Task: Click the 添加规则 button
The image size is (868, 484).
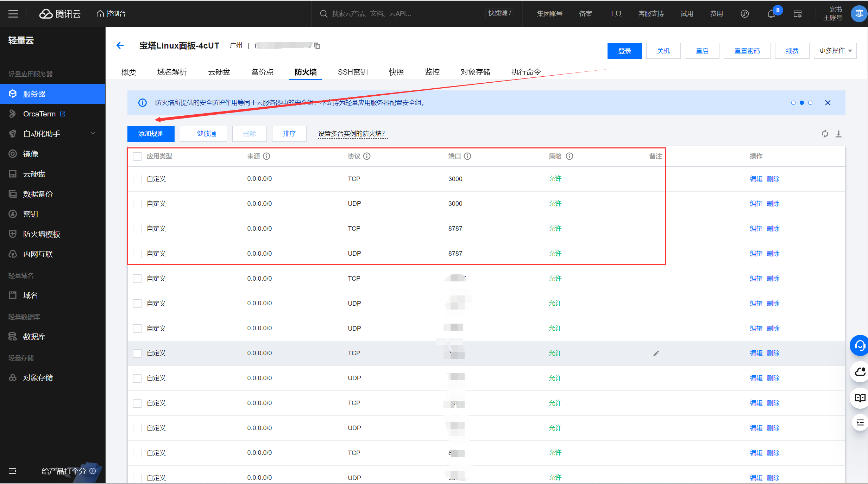Action: pyautogui.click(x=151, y=134)
